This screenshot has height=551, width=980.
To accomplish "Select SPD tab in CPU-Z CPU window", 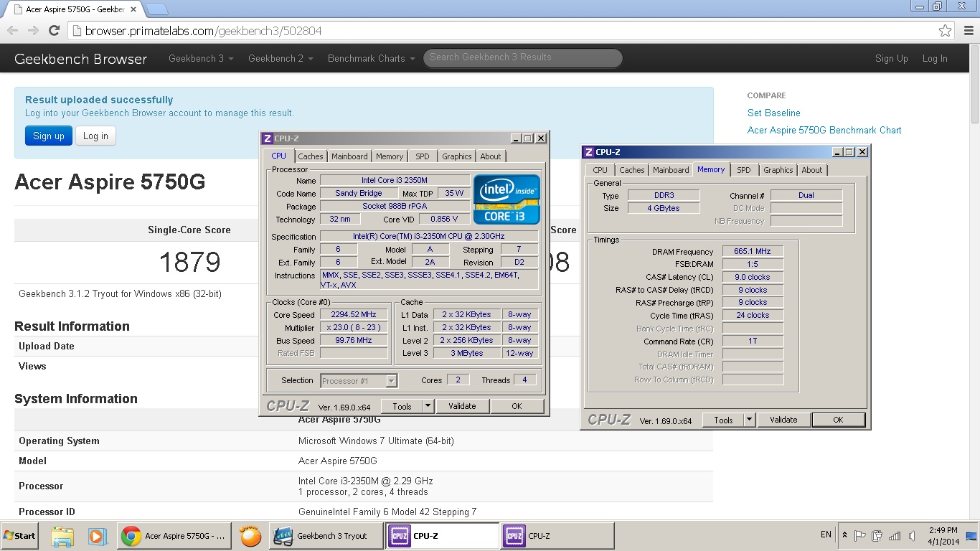I will [423, 156].
